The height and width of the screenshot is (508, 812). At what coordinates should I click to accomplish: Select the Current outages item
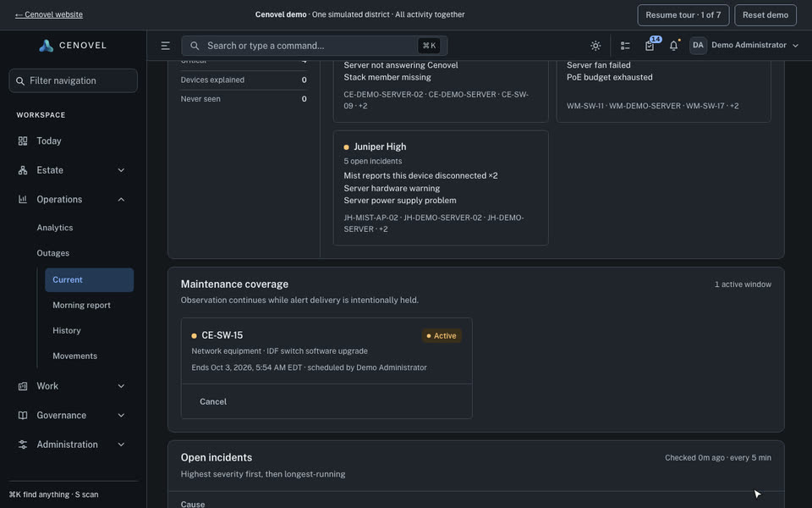tap(89, 280)
